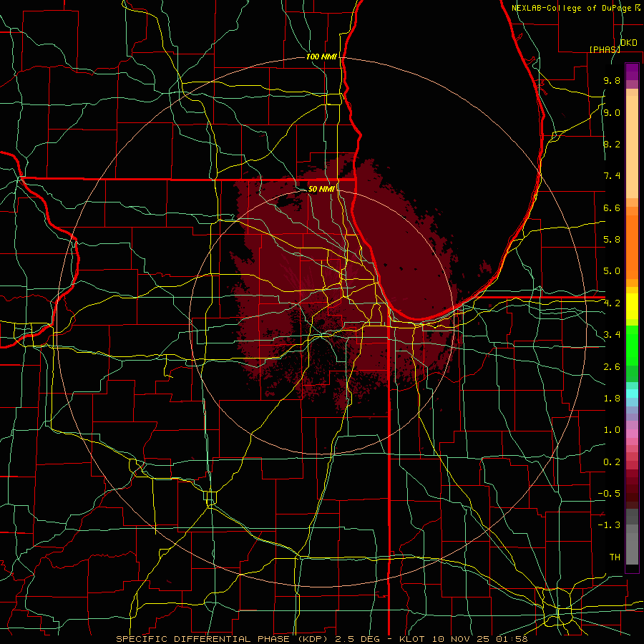The image size is (644, 644).
Task: Click the cyan segment of the color bar
Action: tap(632, 394)
